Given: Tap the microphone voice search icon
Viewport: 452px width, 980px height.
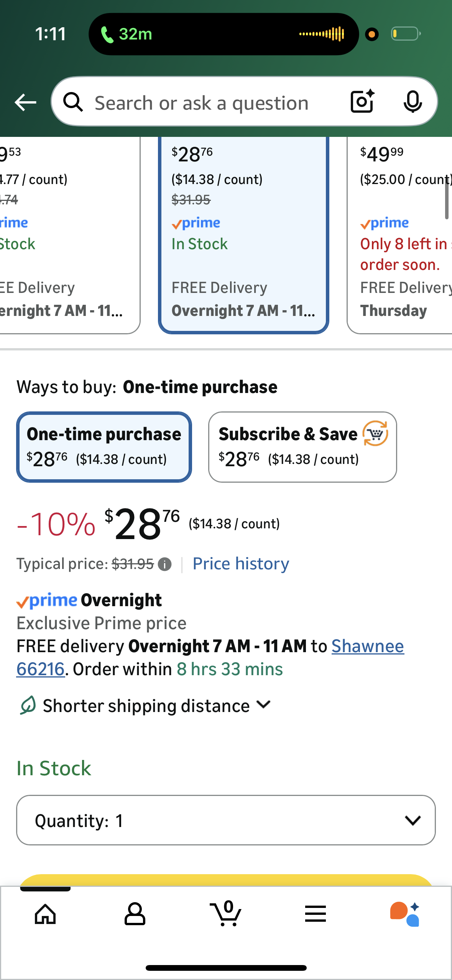Looking at the screenshot, I should (x=413, y=102).
